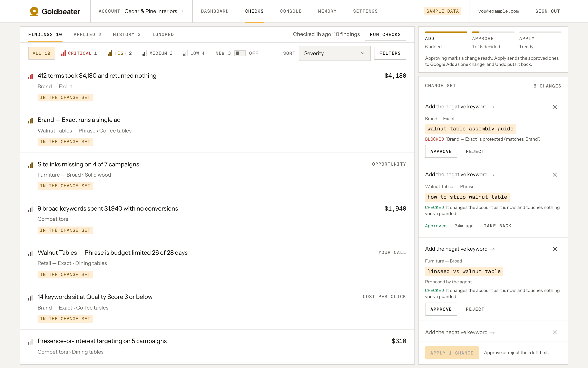Open the Ignored tab
The image size is (588, 368).
[163, 35]
